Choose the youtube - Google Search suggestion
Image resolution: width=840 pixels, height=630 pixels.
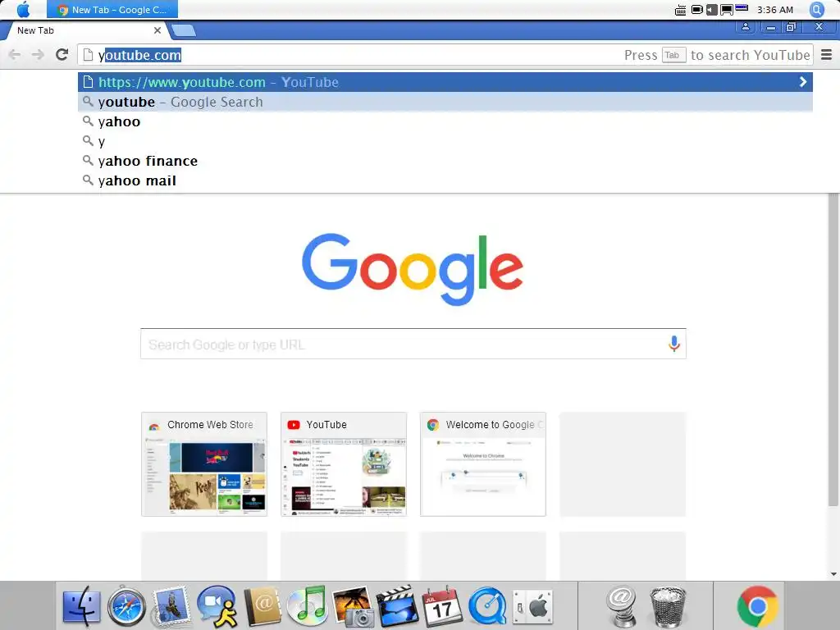[x=445, y=102]
